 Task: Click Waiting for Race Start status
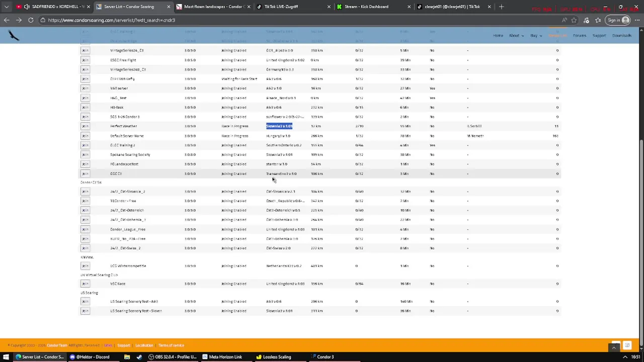[x=239, y=79]
